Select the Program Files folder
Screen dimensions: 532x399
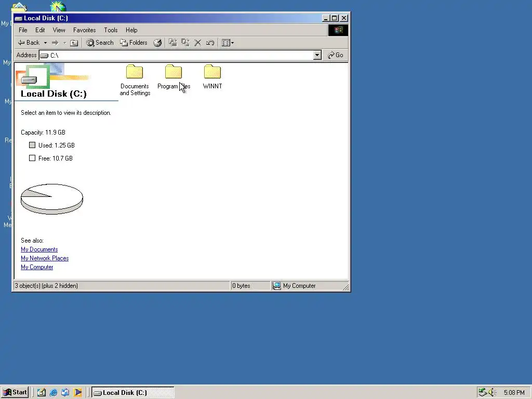[174, 77]
